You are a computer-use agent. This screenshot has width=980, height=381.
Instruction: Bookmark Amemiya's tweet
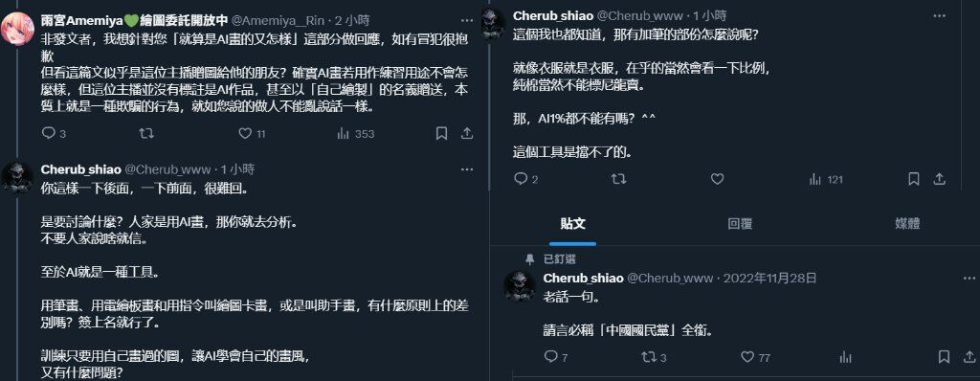[x=441, y=133]
